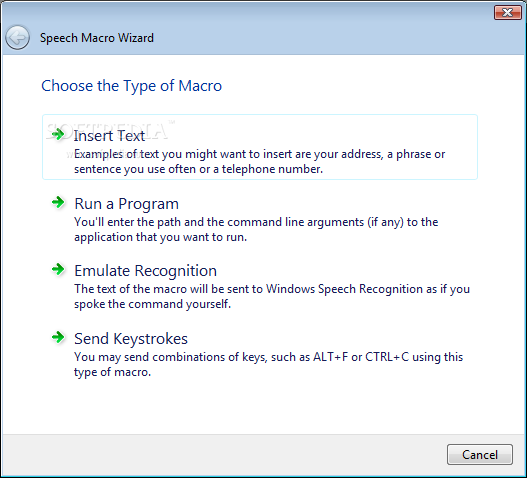The height and width of the screenshot is (478, 527).
Task: Click the description 'You may send combinations of keys'
Action: [269, 364]
